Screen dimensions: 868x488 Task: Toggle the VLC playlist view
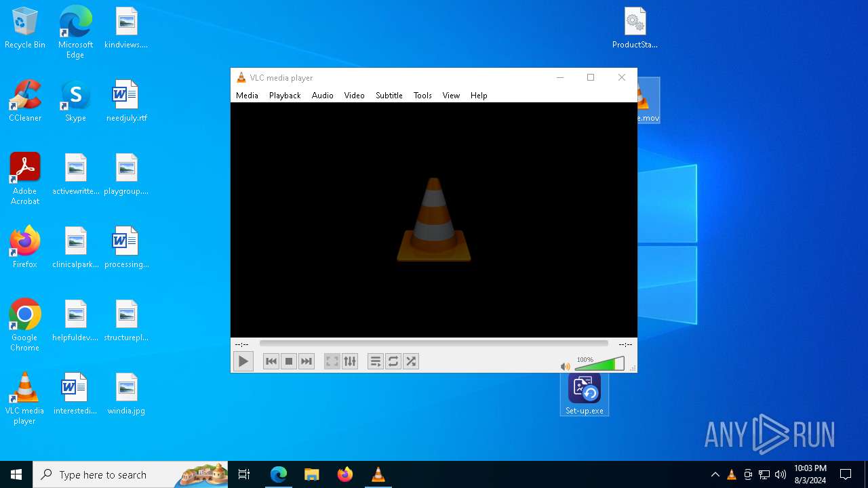point(376,361)
